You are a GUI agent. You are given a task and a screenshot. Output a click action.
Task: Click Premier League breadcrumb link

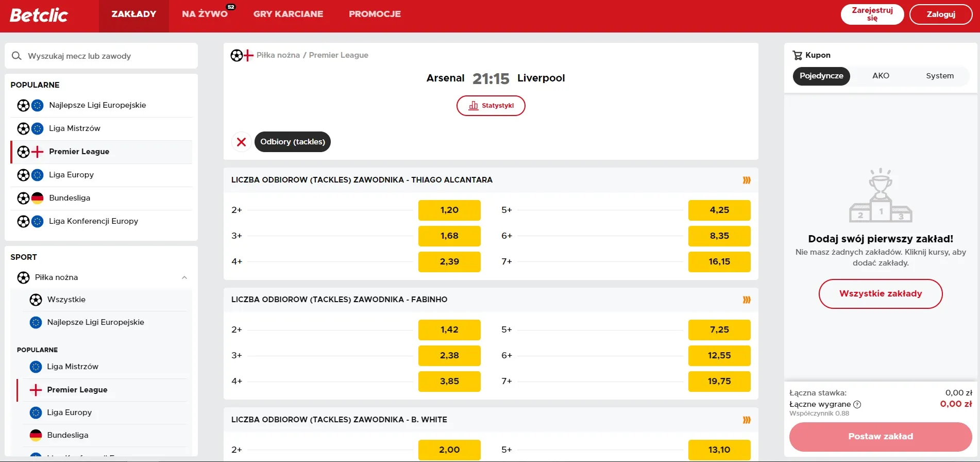click(x=339, y=55)
